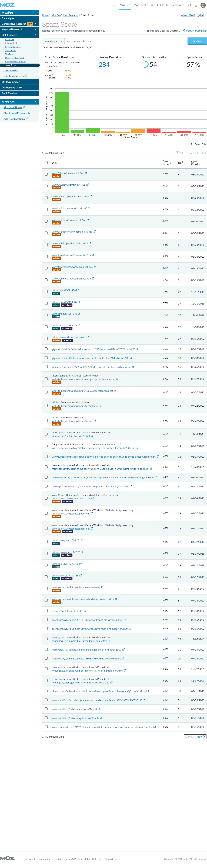Open the user avatar D menu
The image size is (207, 868).
(203, 5)
